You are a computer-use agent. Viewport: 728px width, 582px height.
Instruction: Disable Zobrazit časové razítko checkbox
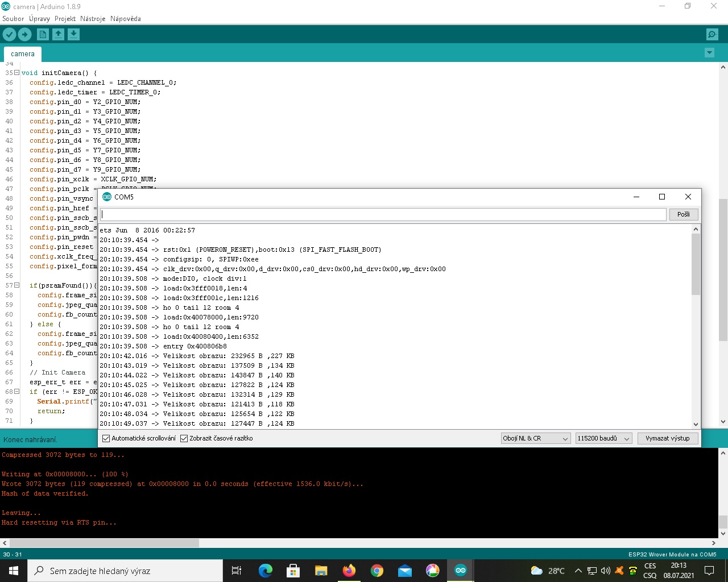[x=184, y=439]
